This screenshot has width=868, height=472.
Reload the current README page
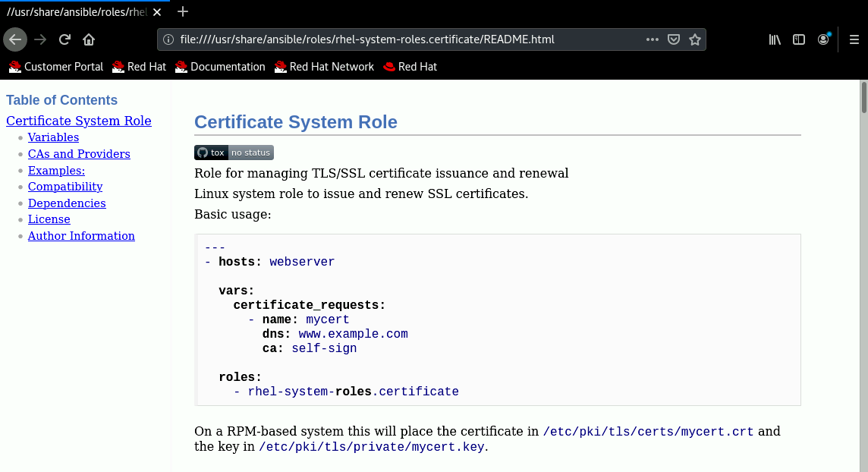64,39
